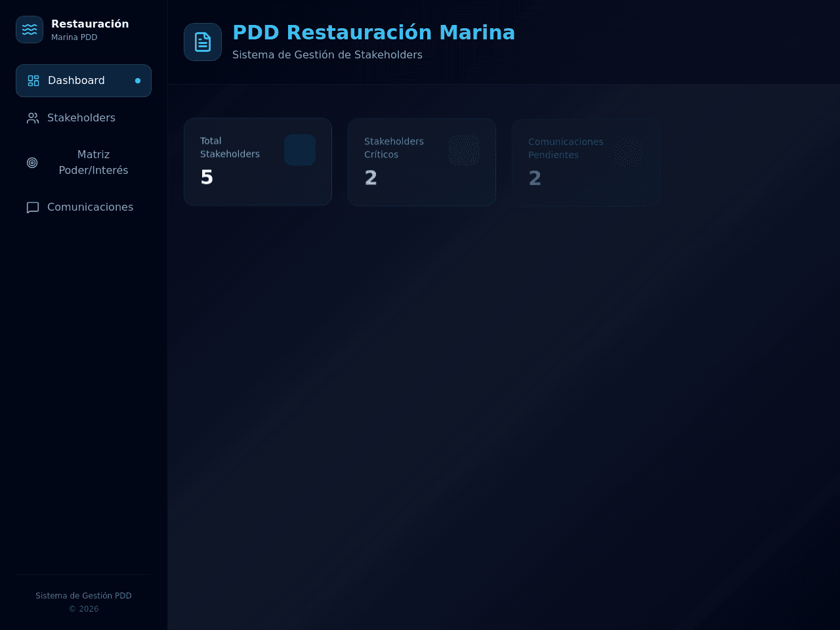Go to the Stakeholders section

tap(83, 118)
